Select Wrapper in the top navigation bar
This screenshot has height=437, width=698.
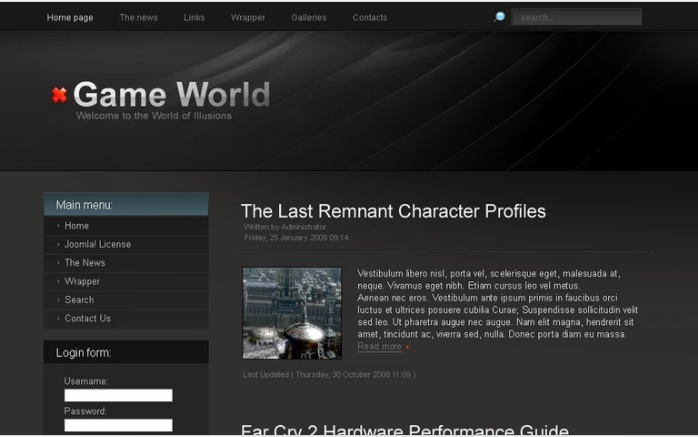[248, 17]
